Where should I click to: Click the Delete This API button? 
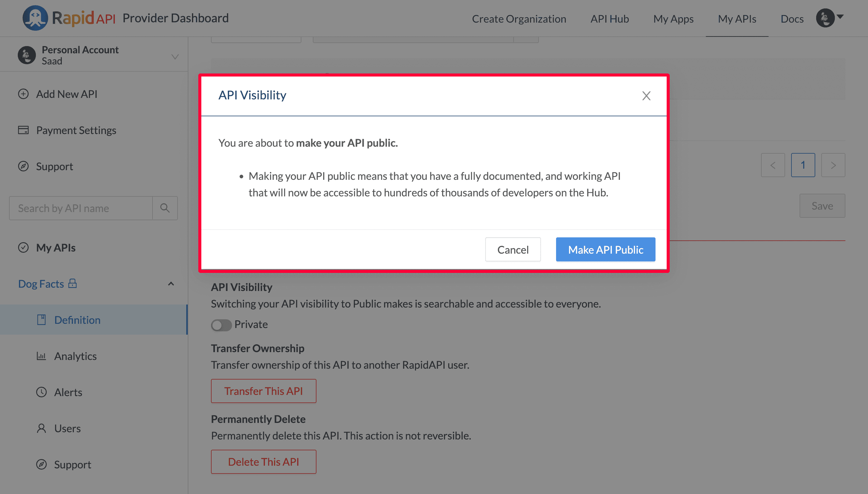click(263, 462)
